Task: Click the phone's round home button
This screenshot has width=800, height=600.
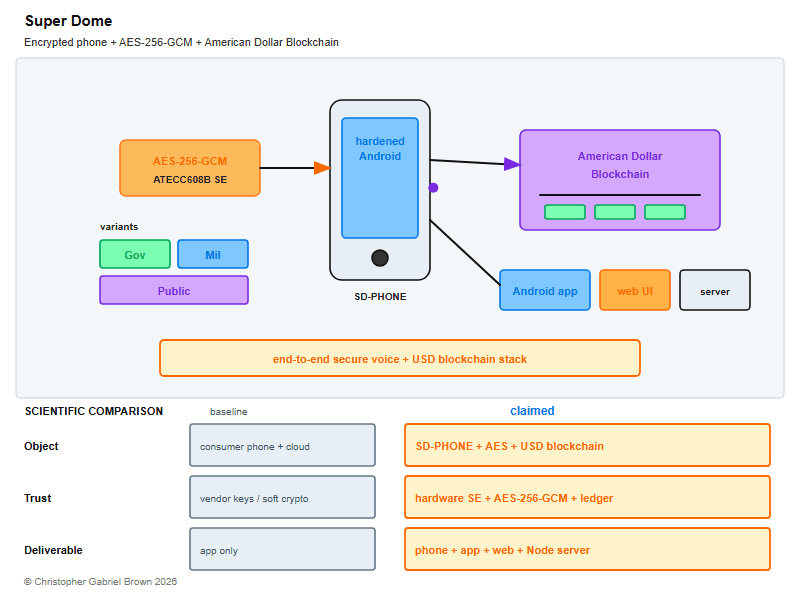Action: 380,258
